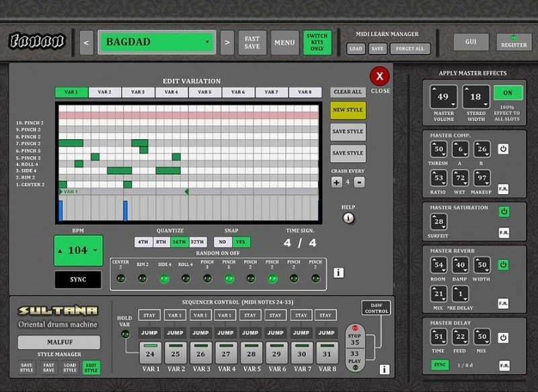Hit the Play 33 transport button
This screenshot has width=538, height=392.
tap(355, 360)
